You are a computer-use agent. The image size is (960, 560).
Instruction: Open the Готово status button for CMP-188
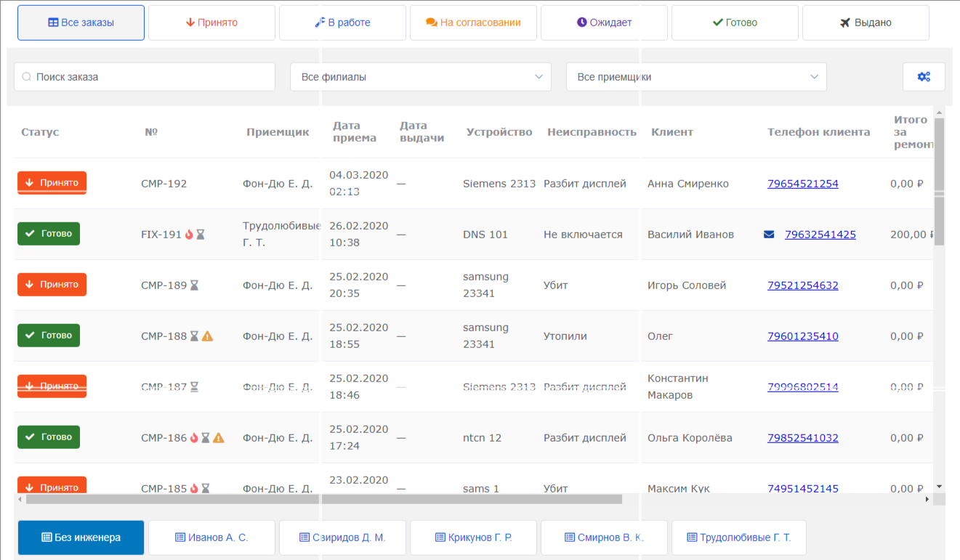[x=49, y=336]
